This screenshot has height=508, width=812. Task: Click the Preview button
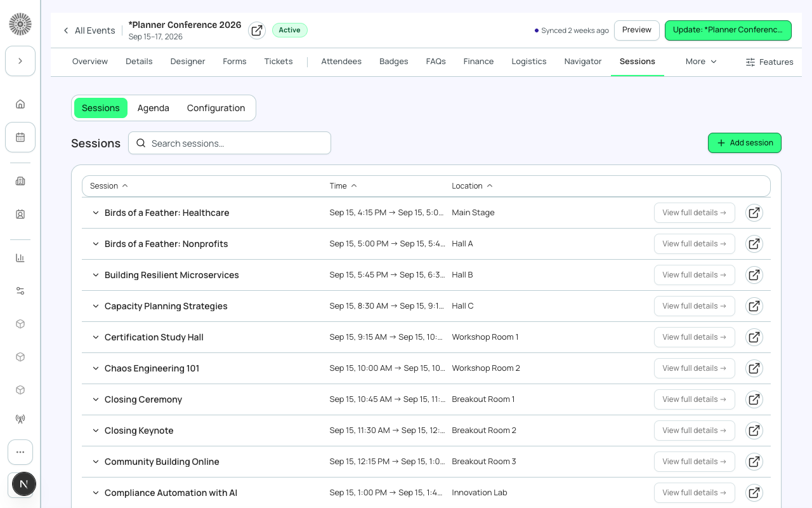(x=637, y=30)
